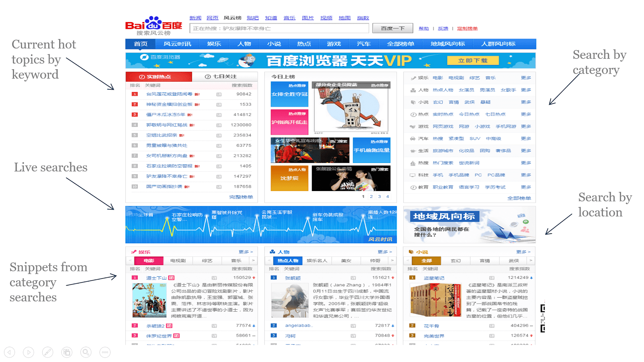
Task: Select the 实时热点 tab
Action: point(159,76)
